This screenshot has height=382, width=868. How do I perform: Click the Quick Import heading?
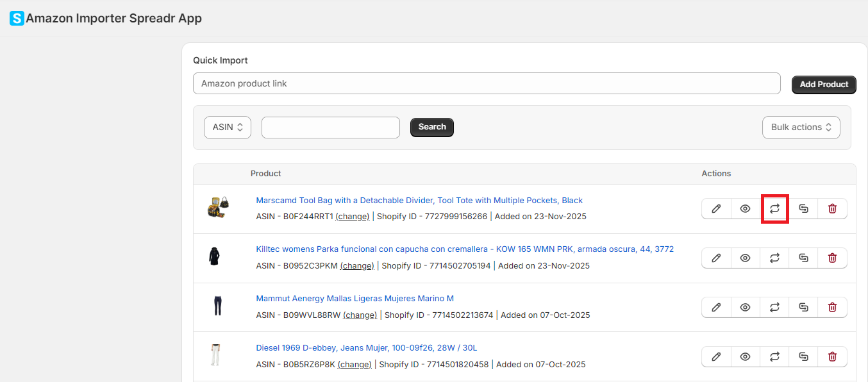tap(221, 60)
